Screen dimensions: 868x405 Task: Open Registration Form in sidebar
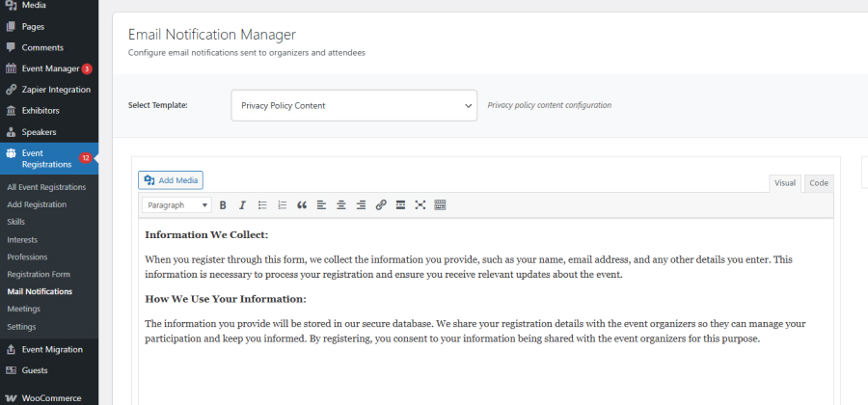39,274
